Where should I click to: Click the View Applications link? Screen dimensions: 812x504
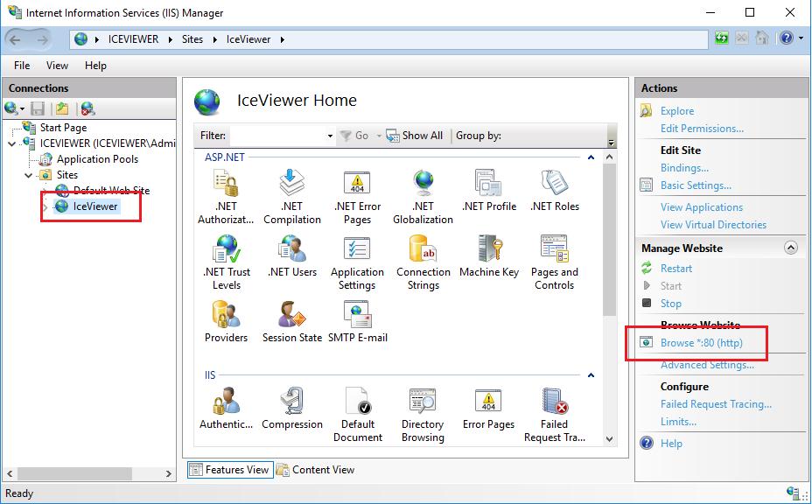point(701,207)
